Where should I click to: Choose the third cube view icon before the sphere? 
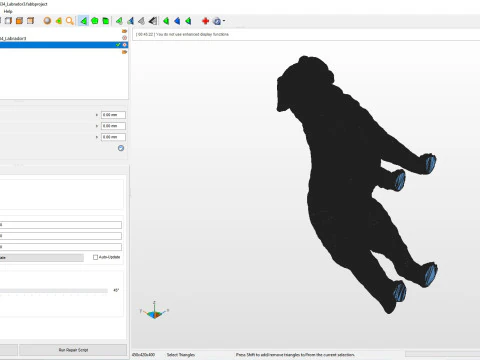pos(30,21)
